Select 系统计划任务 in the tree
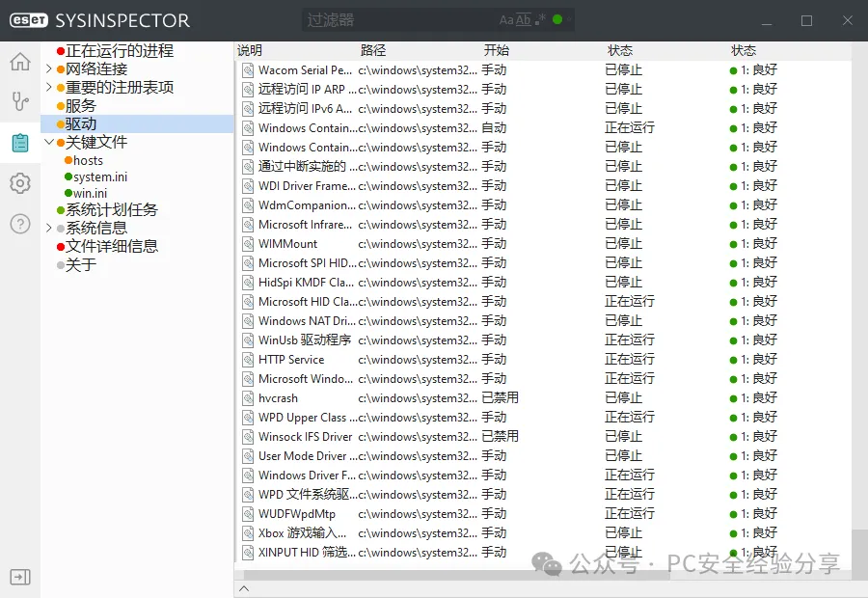 (112, 210)
